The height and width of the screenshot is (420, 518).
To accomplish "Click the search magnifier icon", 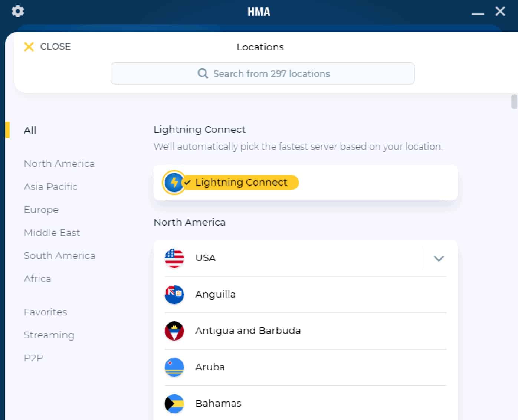I will click(x=203, y=73).
